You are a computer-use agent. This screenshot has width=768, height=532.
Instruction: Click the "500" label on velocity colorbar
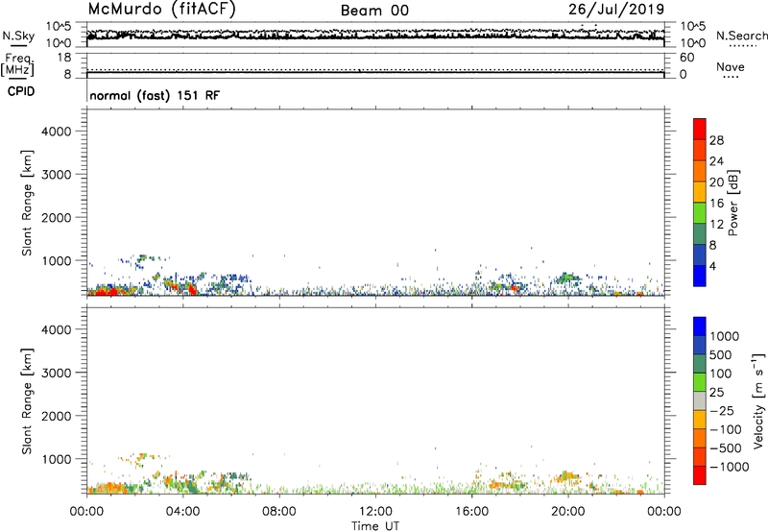tap(723, 355)
